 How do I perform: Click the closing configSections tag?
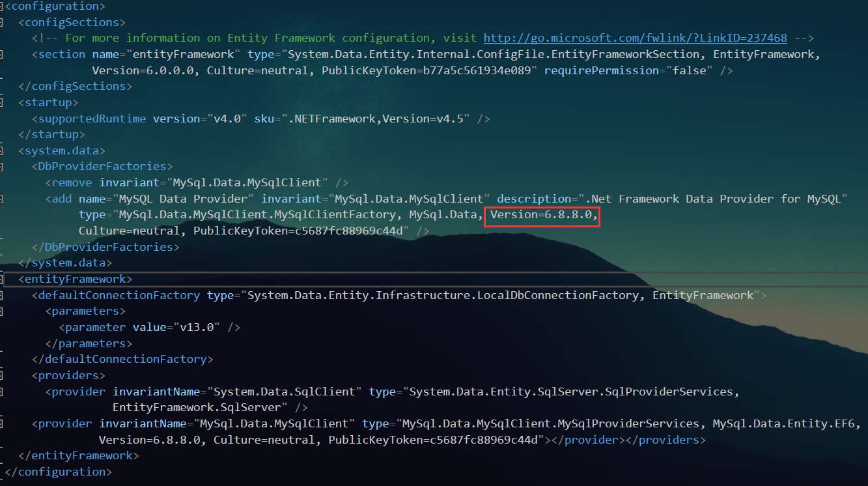pos(76,86)
